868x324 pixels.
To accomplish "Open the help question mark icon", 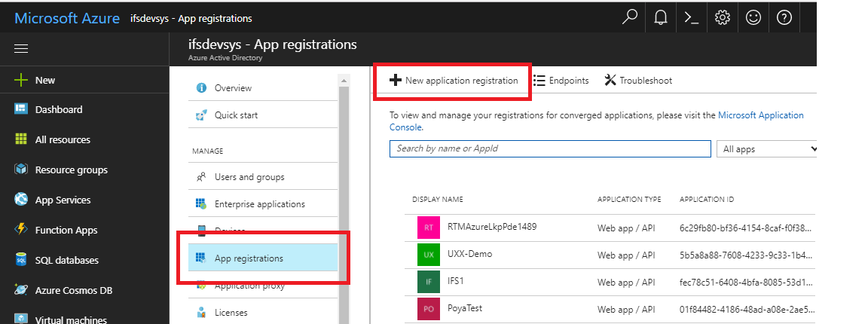I will coord(784,18).
